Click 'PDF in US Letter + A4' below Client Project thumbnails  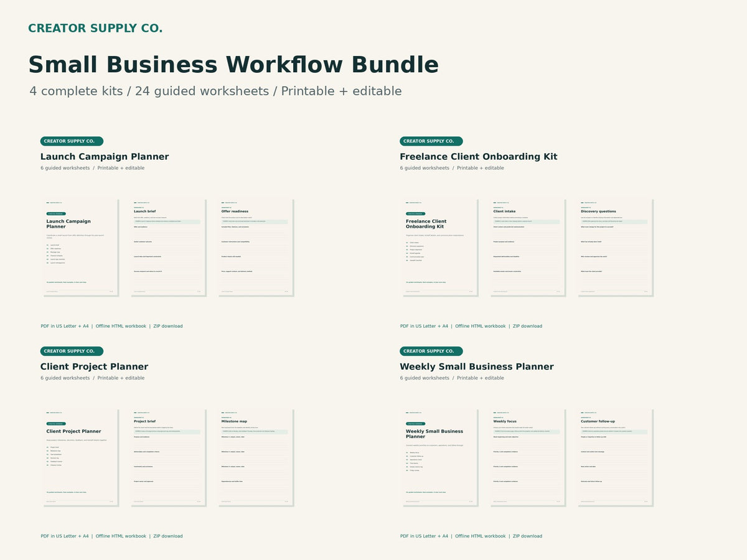[x=65, y=536]
